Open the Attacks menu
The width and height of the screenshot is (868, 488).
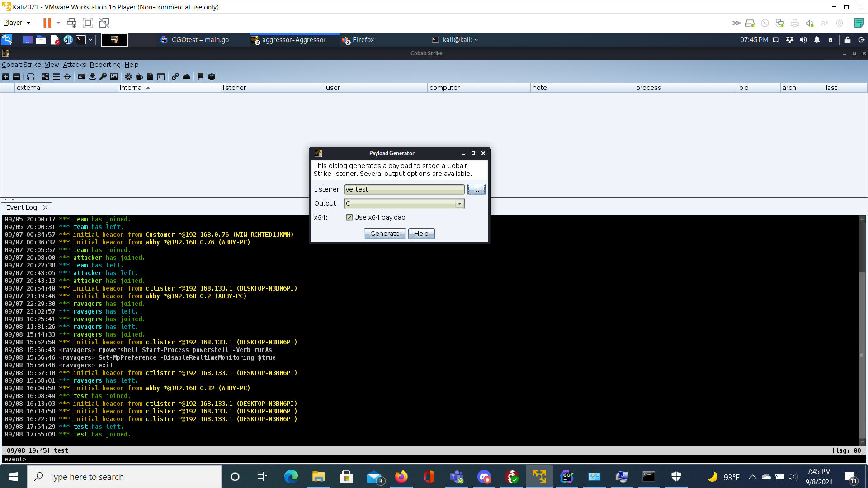pos(74,65)
